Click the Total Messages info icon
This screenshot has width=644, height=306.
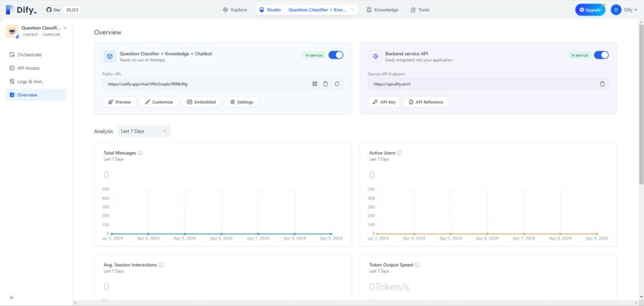coord(140,153)
